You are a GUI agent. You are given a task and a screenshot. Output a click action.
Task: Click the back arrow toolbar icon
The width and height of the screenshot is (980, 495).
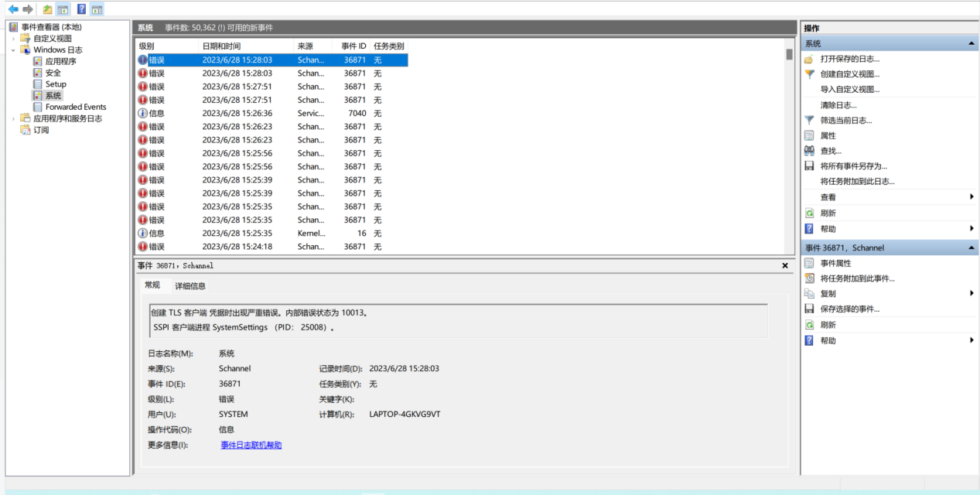pos(13,9)
